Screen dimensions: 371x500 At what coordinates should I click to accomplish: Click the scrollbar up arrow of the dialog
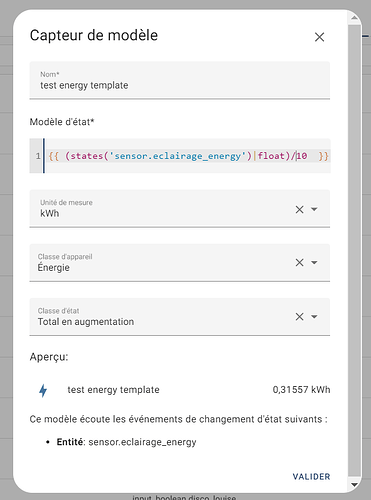pos(355,18)
